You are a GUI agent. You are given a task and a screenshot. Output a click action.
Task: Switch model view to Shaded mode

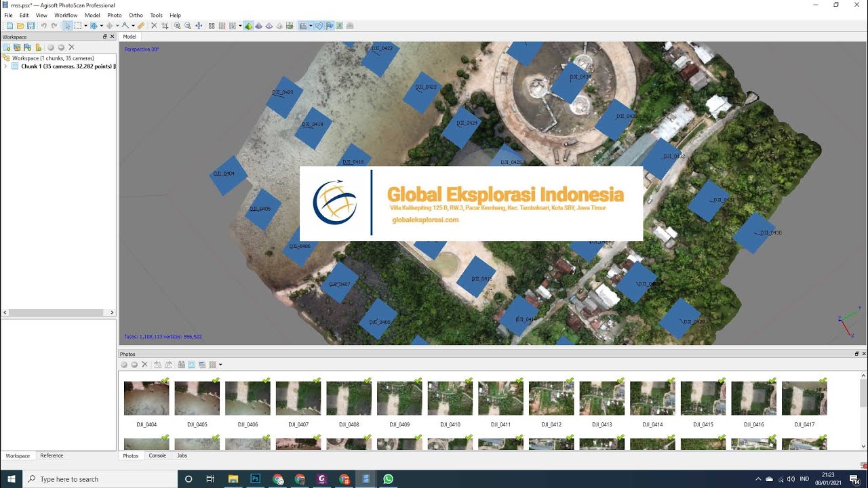coord(248,26)
